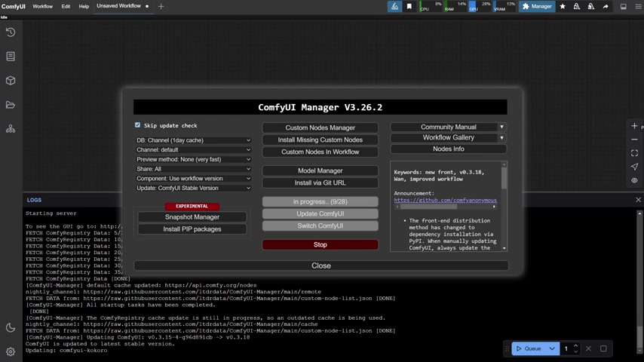Click Install via Git URL
The height and width of the screenshot is (362, 644).
[x=320, y=183]
